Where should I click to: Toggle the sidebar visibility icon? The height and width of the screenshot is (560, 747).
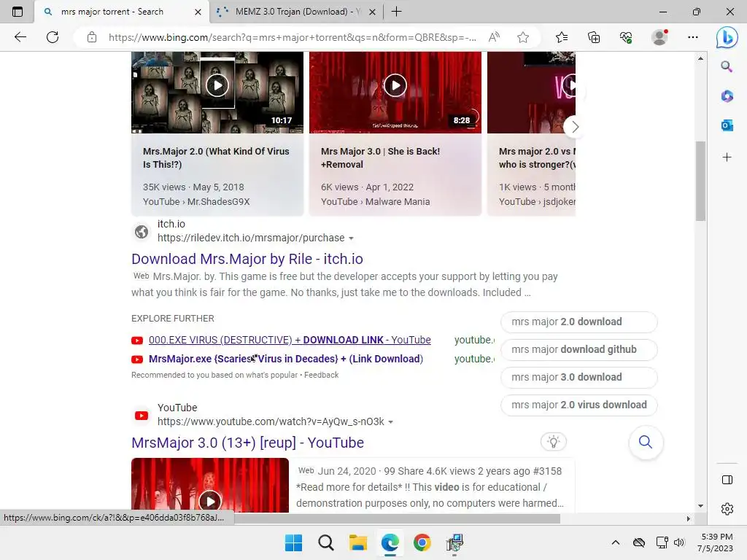(727, 480)
